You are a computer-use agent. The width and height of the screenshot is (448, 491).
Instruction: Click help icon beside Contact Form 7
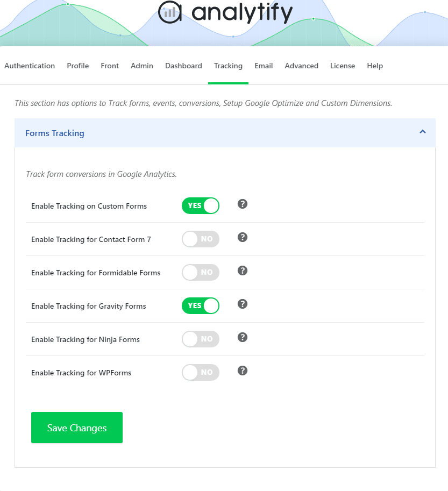click(x=243, y=237)
